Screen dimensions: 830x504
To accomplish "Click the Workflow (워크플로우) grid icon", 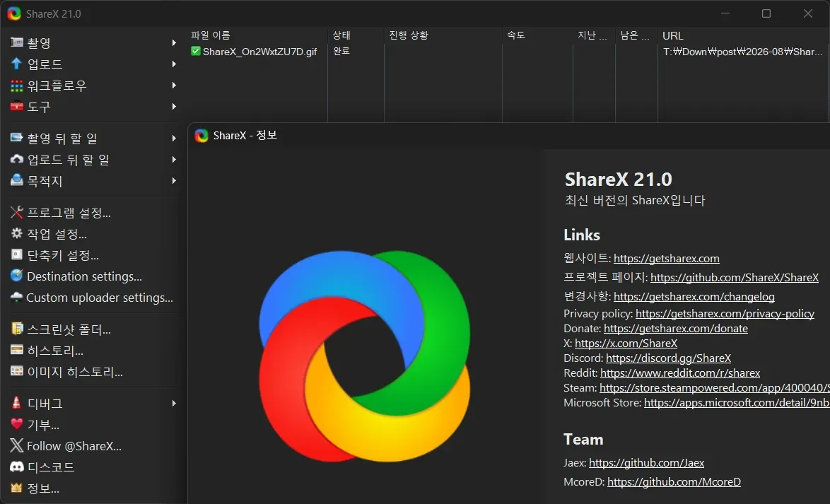I will (x=17, y=86).
